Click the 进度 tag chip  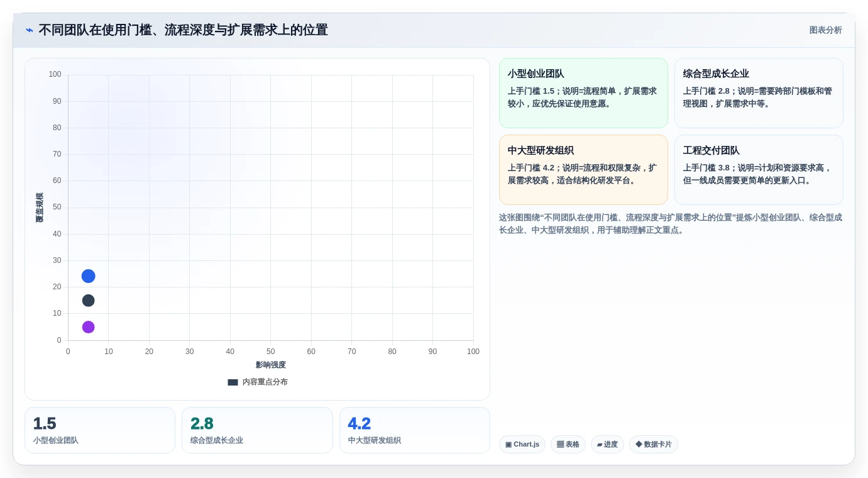607,444
